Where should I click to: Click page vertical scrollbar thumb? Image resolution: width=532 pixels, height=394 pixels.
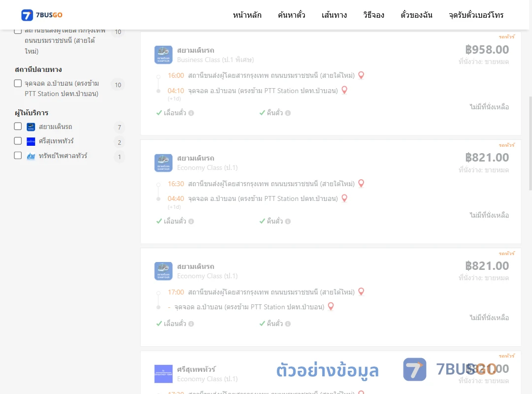pos(531,144)
